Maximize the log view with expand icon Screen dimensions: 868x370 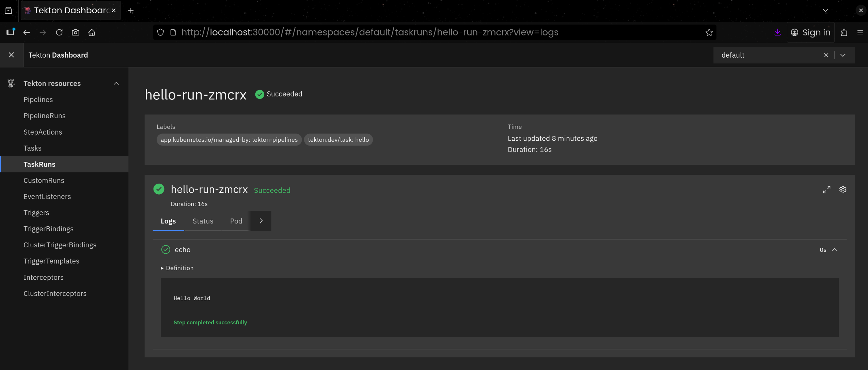826,190
